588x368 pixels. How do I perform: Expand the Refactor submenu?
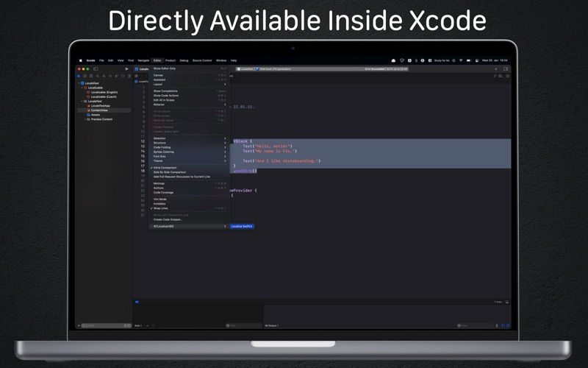(187, 105)
